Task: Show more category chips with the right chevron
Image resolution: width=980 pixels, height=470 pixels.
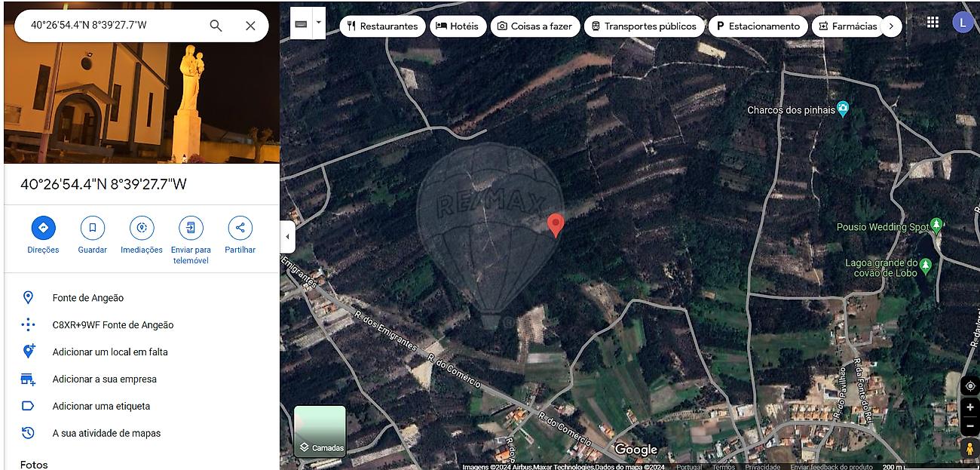Action: pos(891,26)
